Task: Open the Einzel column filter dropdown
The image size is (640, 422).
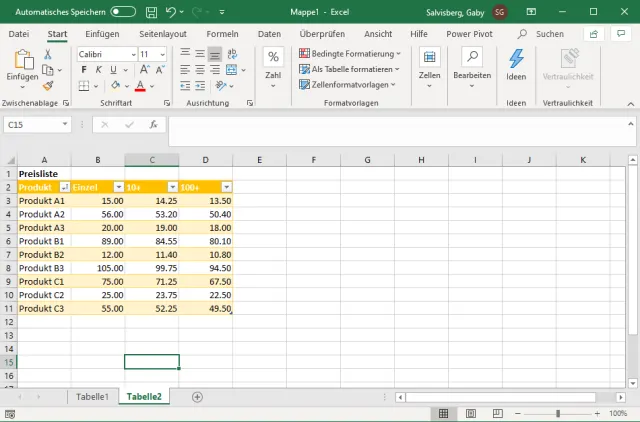Action: click(118, 187)
